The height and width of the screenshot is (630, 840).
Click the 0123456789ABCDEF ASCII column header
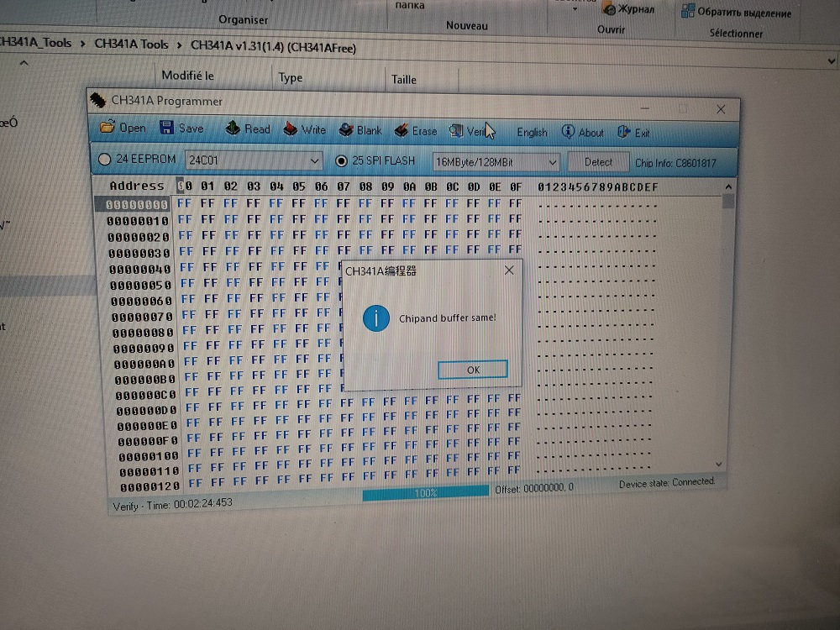598,187
